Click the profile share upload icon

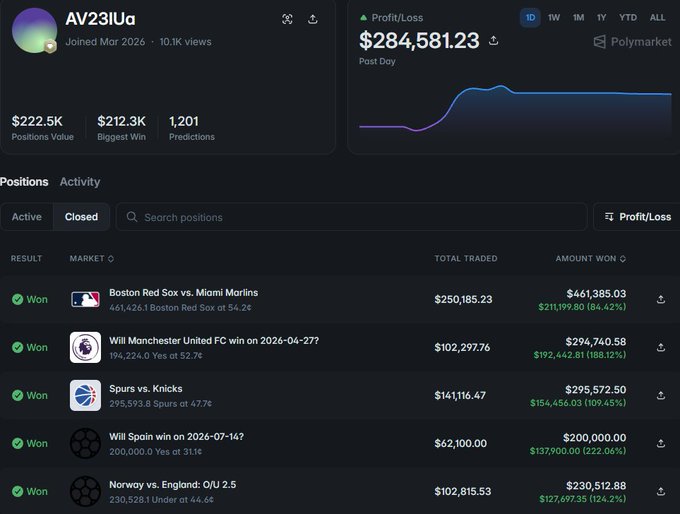pyautogui.click(x=313, y=19)
